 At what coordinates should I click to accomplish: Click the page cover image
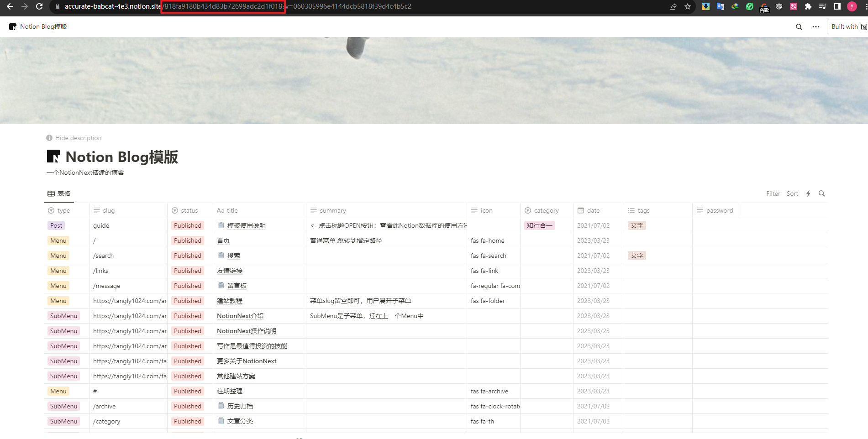pyautogui.click(x=434, y=80)
